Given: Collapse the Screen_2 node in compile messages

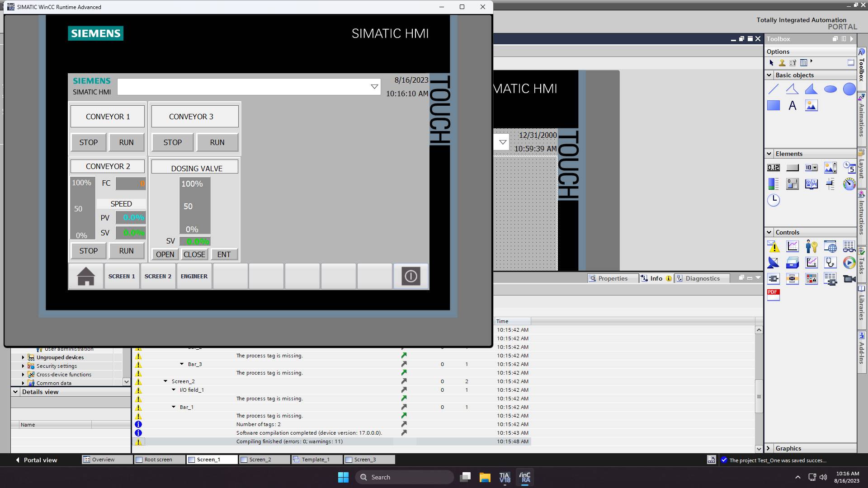Looking at the screenshot, I should (165, 381).
